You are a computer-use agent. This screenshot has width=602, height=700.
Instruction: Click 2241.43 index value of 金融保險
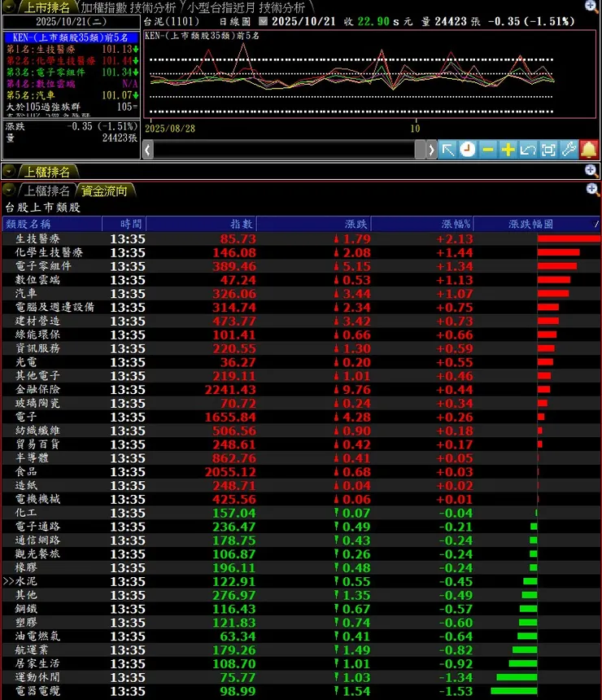[x=230, y=390]
